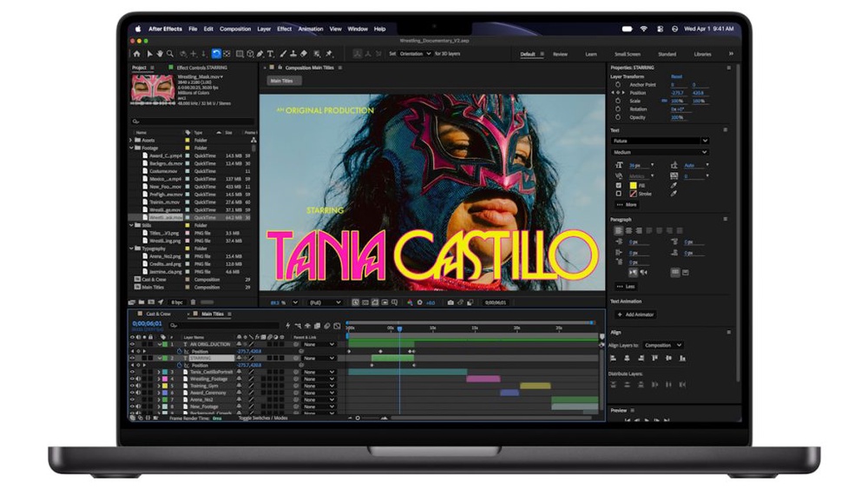Select the Clone Stamp tool
Screen dimensions: 868x489
[x=293, y=54]
